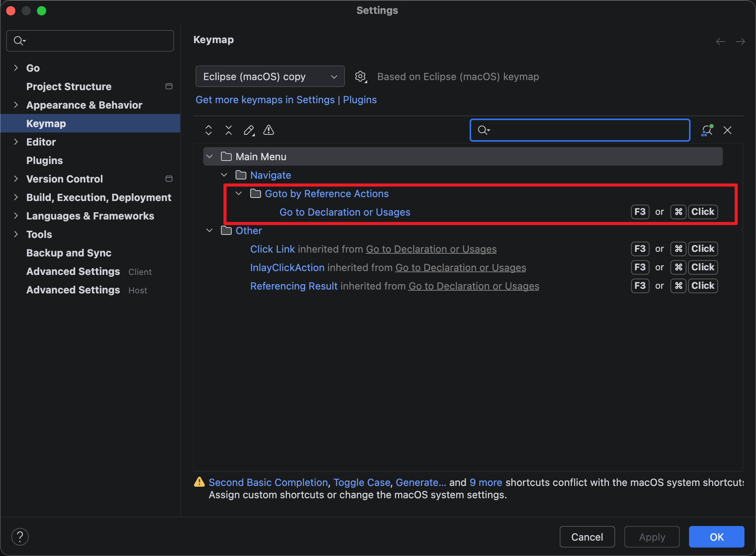Viewport: 756px width, 556px height.
Task: Open the Eclipse (macOS) copy keymap dropdown
Action: [270, 77]
